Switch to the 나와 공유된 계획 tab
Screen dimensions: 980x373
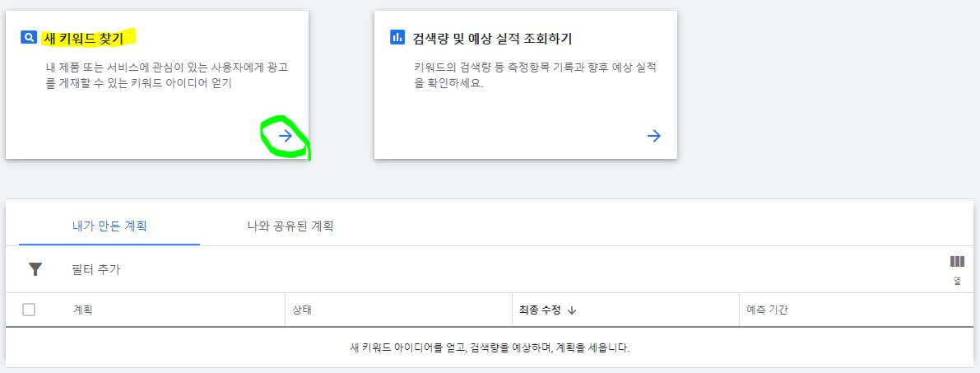tap(290, 226)
